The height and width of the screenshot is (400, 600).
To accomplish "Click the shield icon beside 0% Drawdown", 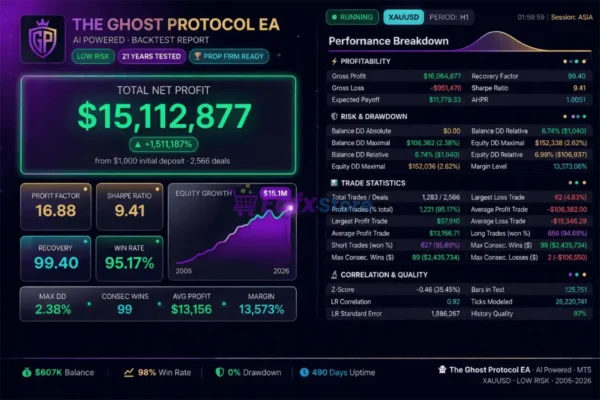I will [x=220, y=372].
